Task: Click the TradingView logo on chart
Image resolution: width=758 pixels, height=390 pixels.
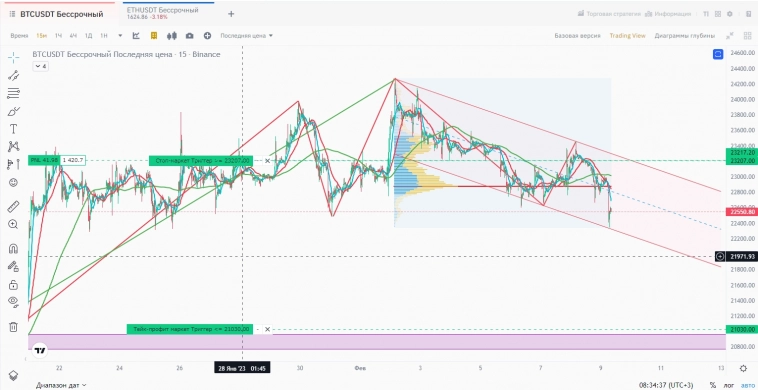Action: coord(41,351)
